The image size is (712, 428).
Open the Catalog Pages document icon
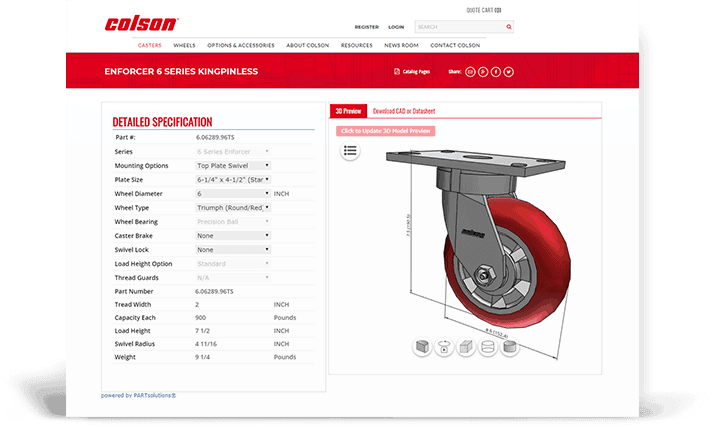(x=397, y=72)
